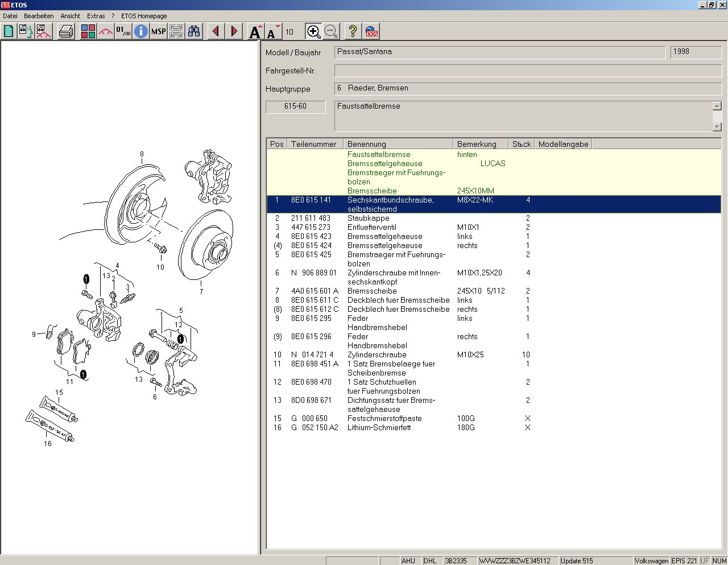Click the grey frame icon beside MSP
The height and width of the screenshot is (565, 728).
176,31
